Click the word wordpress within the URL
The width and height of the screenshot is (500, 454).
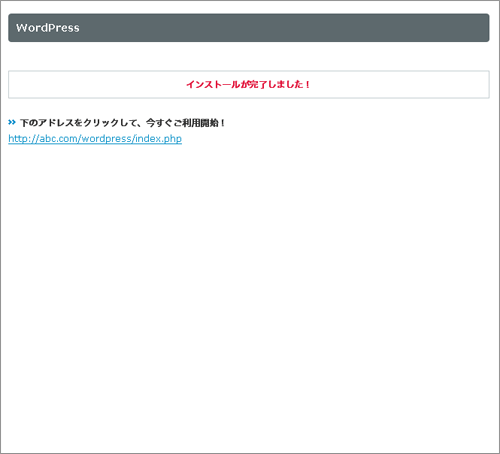click(106, 139)
